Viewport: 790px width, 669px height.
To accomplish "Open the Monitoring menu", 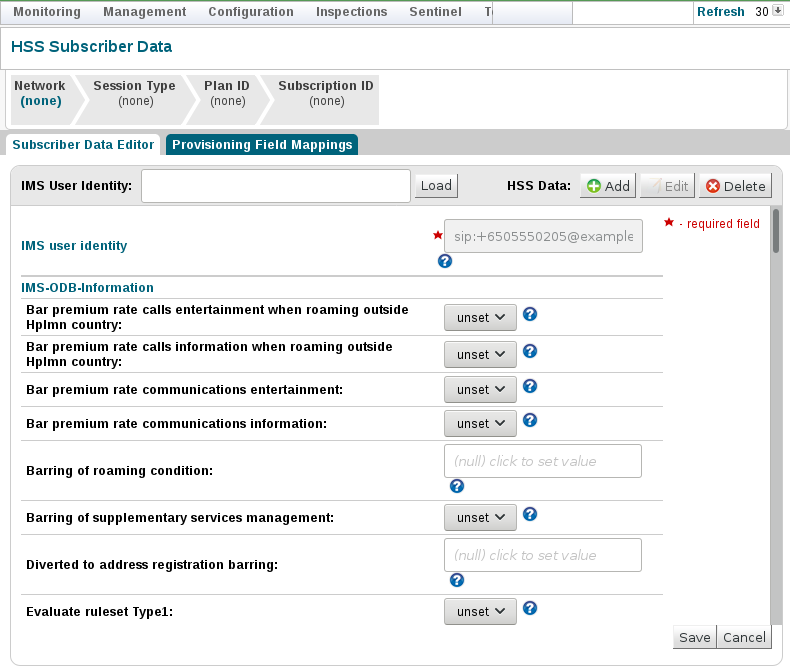I will coord(47,12).
